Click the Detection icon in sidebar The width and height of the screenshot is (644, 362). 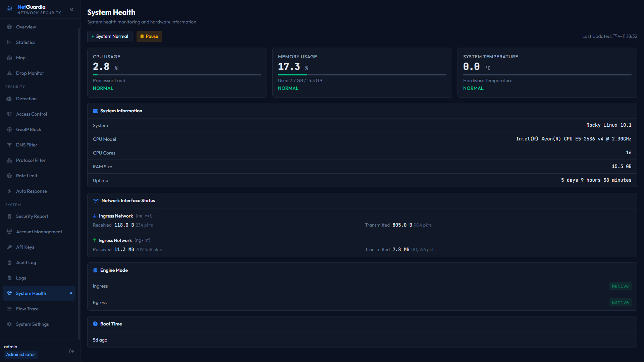point(9,99)
